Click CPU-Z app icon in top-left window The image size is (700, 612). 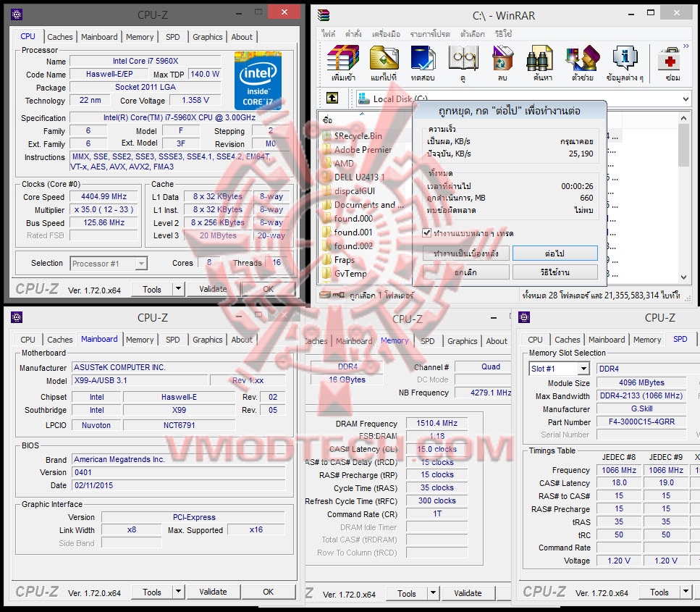pos(17,14)
